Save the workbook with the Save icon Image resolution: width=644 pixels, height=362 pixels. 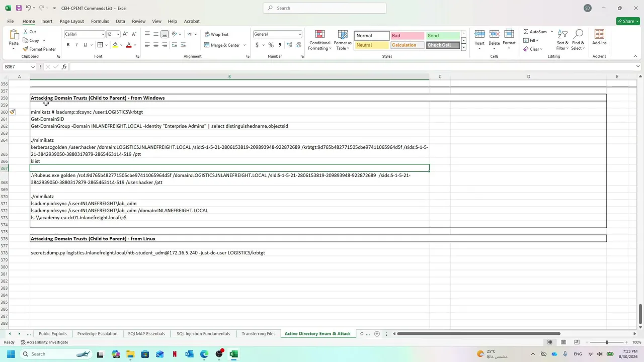click(x=19, y=8)
